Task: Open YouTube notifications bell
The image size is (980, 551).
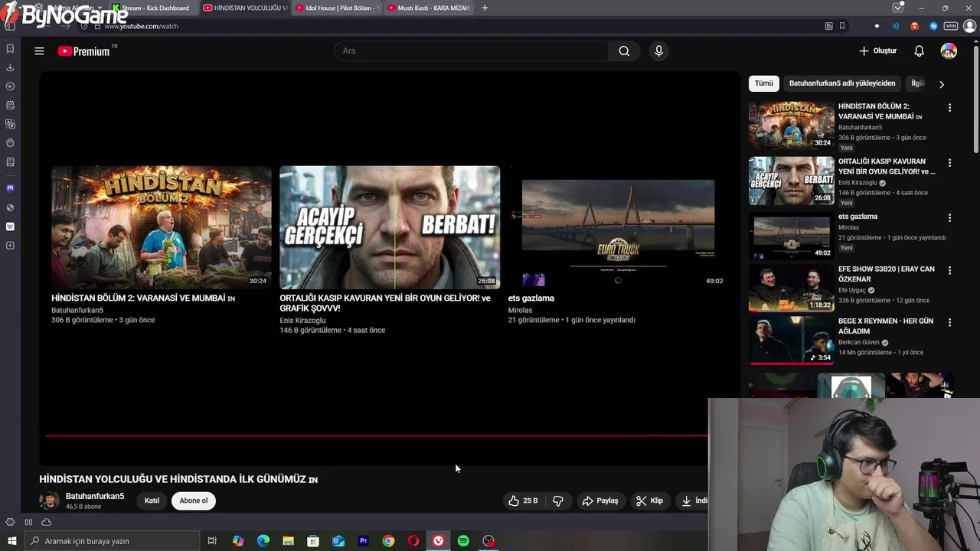Action: (x=919, y=51)
